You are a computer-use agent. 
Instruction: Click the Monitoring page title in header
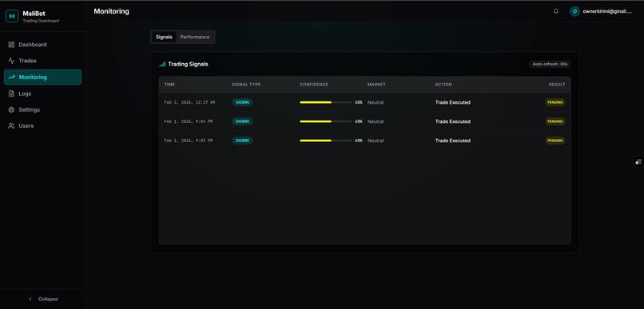[x=111, y=11]
